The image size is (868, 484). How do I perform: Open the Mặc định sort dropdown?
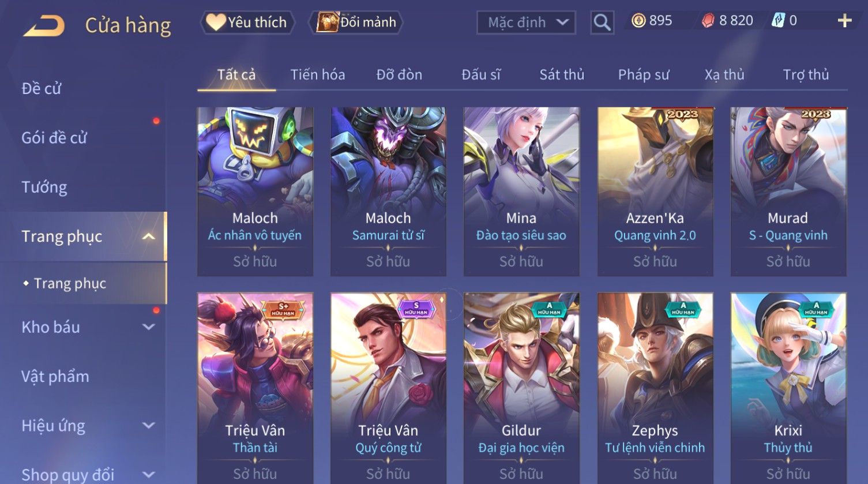[x=527, y=22]
